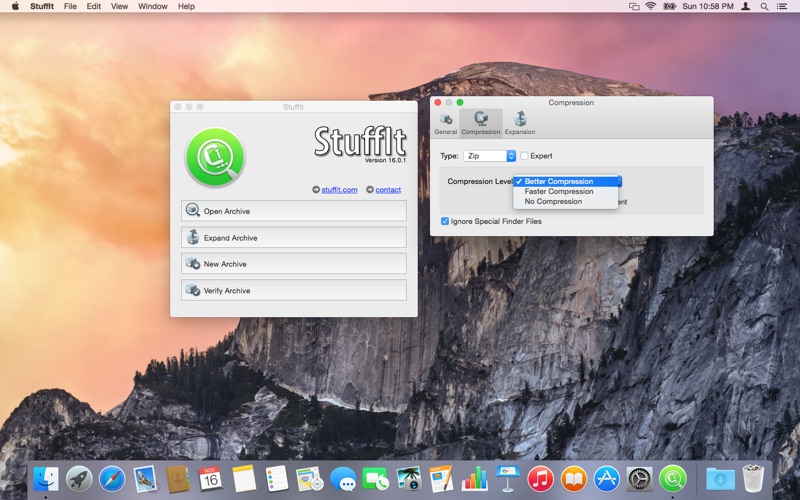
Task: Open Pages icon in dock
Action: pos(441,479)
